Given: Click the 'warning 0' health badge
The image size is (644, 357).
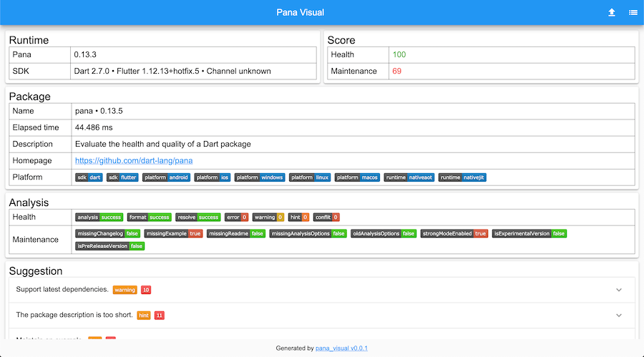Looking at the screenshot, I should click(x=268, y=217).
